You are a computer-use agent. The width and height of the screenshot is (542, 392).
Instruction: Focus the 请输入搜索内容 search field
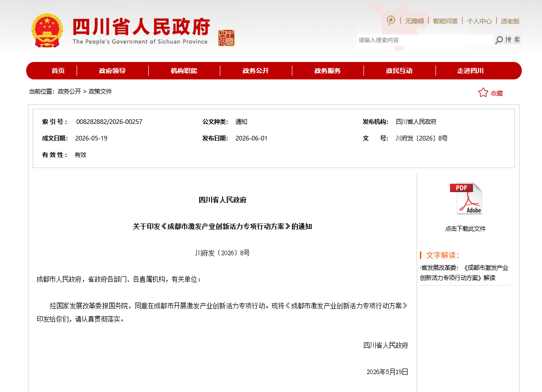pos(425,40)
